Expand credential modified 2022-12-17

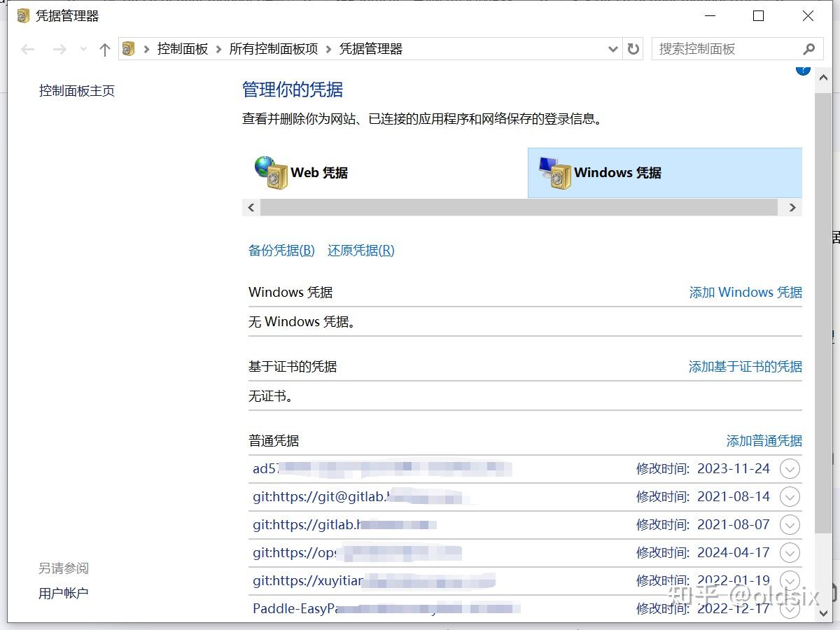point(790,609)
